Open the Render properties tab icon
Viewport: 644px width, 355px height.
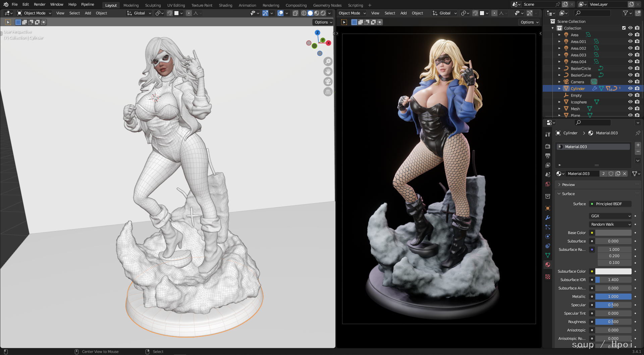(x=548, y=146)
